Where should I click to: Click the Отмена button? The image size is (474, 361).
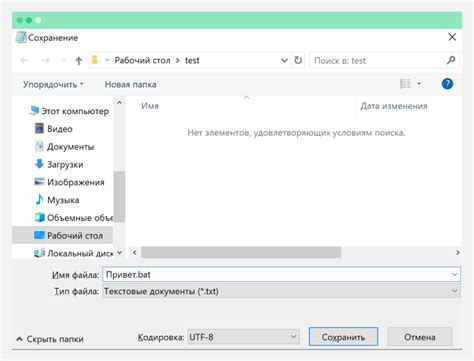click(x=420, y=337)
